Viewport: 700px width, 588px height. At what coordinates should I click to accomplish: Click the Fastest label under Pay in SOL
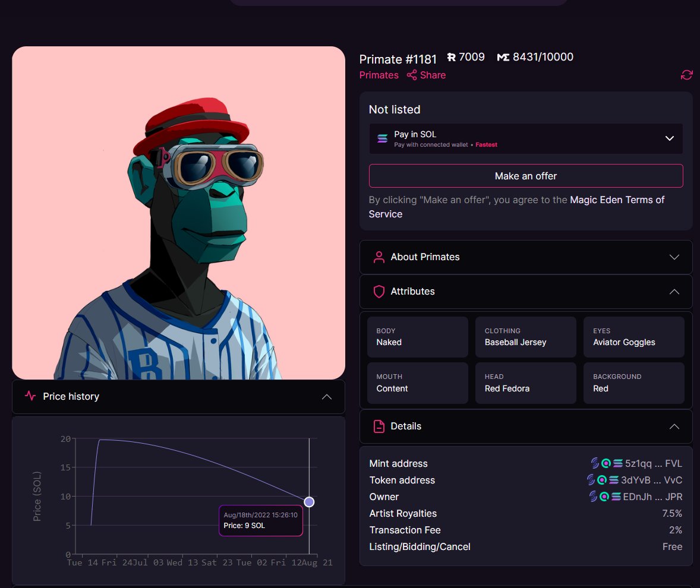(x=486, y=144)
